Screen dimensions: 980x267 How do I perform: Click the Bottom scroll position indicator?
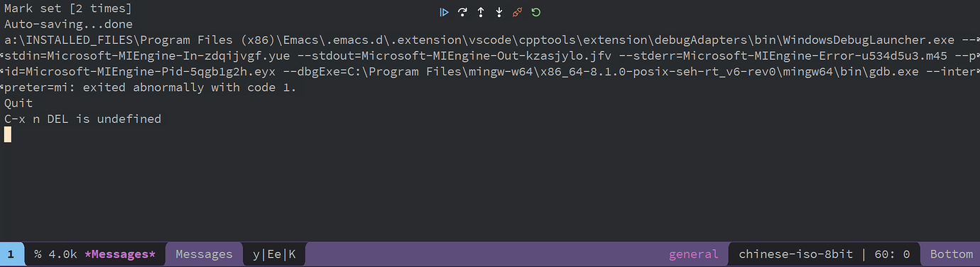pos(952,254)
